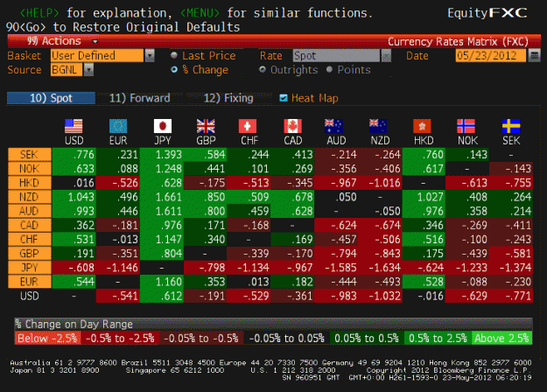Switch to the 12) Fixing tab
The image size is (547, 392).
coord(228,98)
